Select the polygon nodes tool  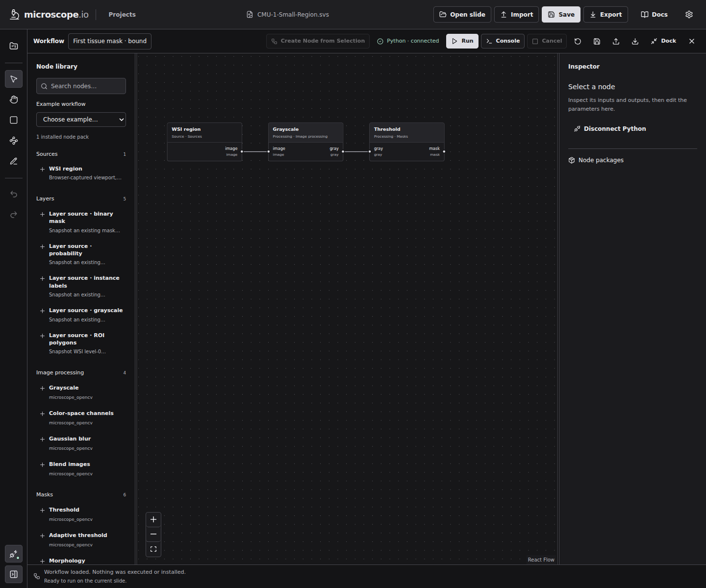pos(14,141)
